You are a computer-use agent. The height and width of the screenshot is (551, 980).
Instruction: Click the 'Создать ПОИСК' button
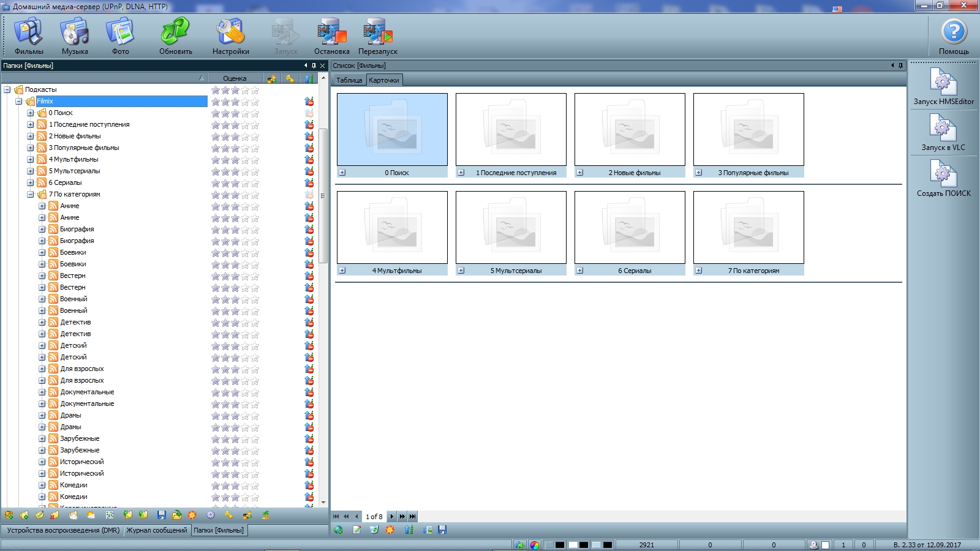click(x=943, y=178)
